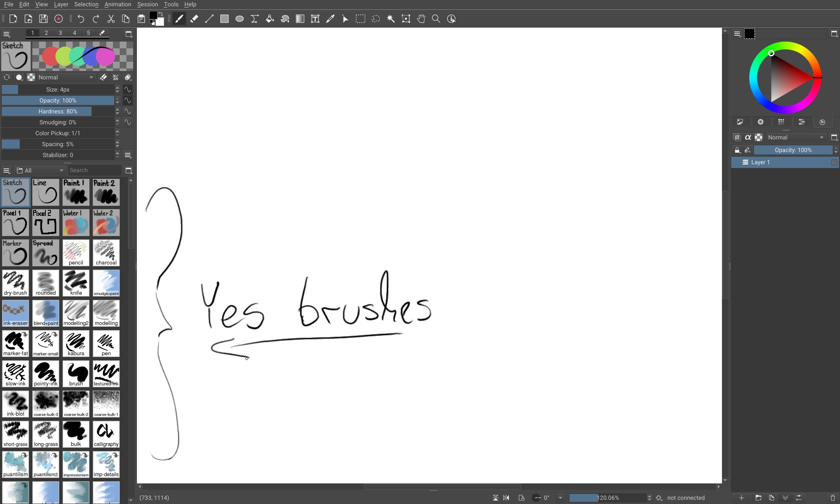Click the Record session button
The width and height of the screenshot is (840, 504).
click(x=59, y=19)
